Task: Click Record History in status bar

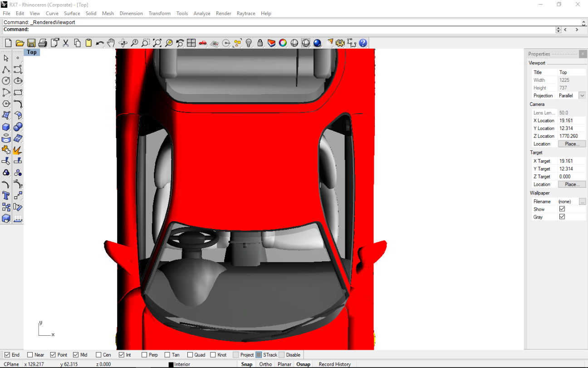Action: click(334, 364)
